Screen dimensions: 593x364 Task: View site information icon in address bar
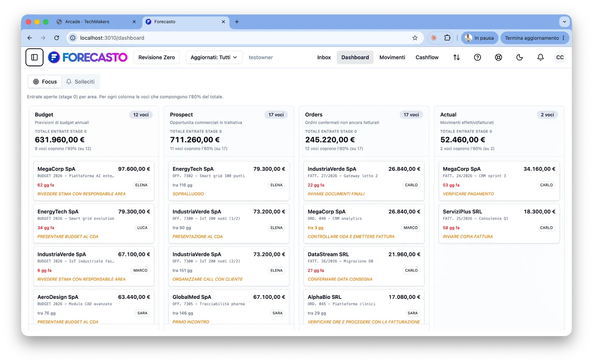(73, 38)
